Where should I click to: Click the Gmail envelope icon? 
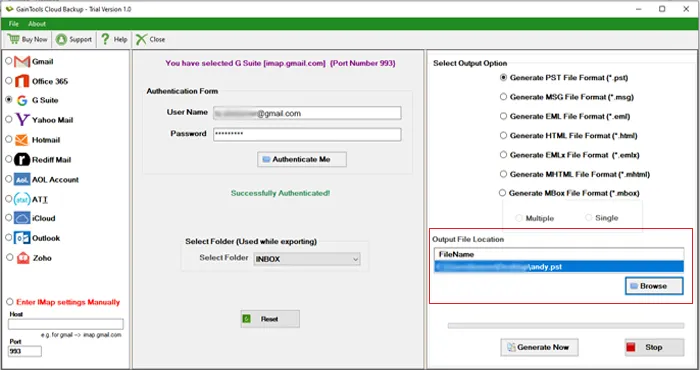(x=22, y=62)
